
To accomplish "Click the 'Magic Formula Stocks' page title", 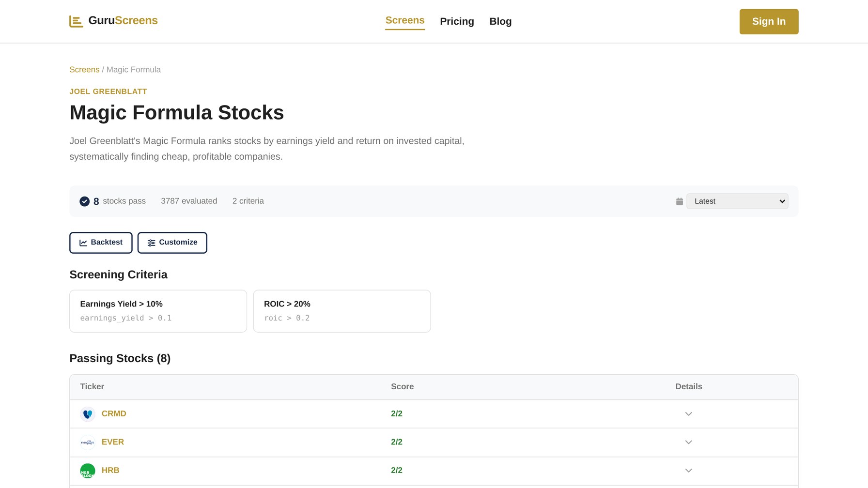I will point(176,112).
